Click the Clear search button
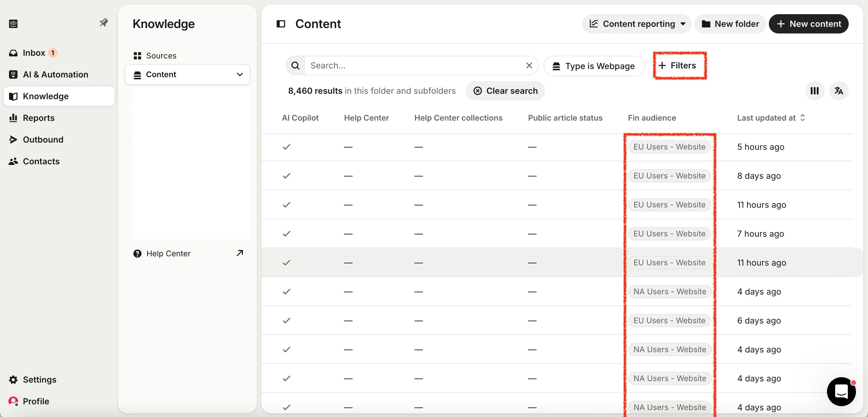Image resolution: width=868 pixels, height=417 pixels. pos(505,91)
